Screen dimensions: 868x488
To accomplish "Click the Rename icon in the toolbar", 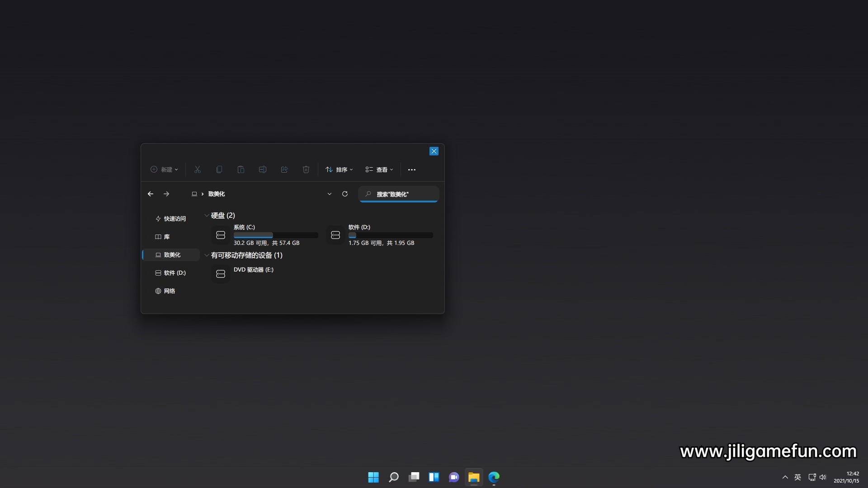I will tap(263, 169).
